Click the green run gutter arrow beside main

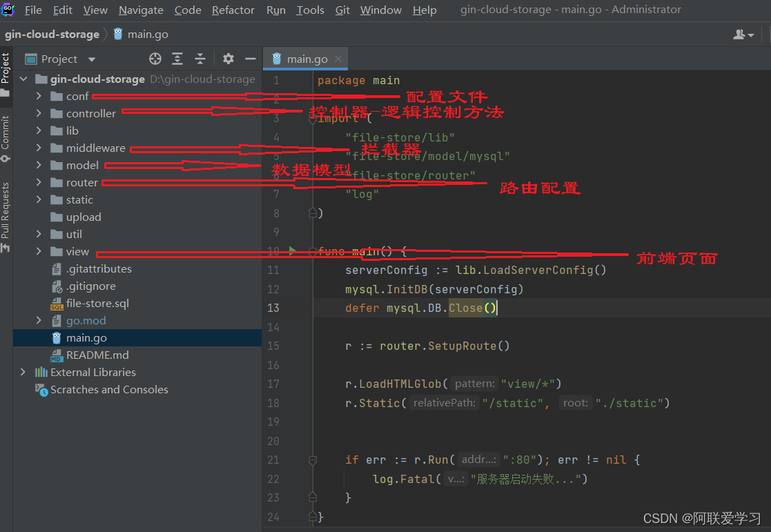pyautogui.click(x=292, y=251)
